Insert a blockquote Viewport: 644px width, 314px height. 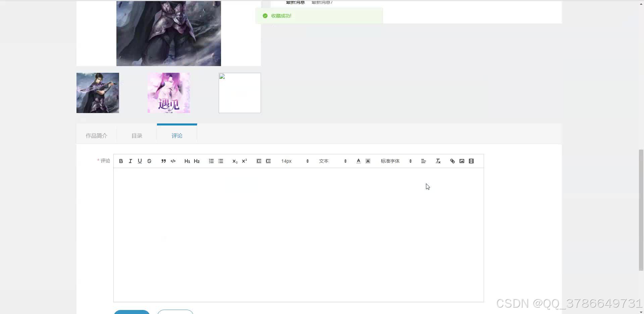click(x=164, y=161)
